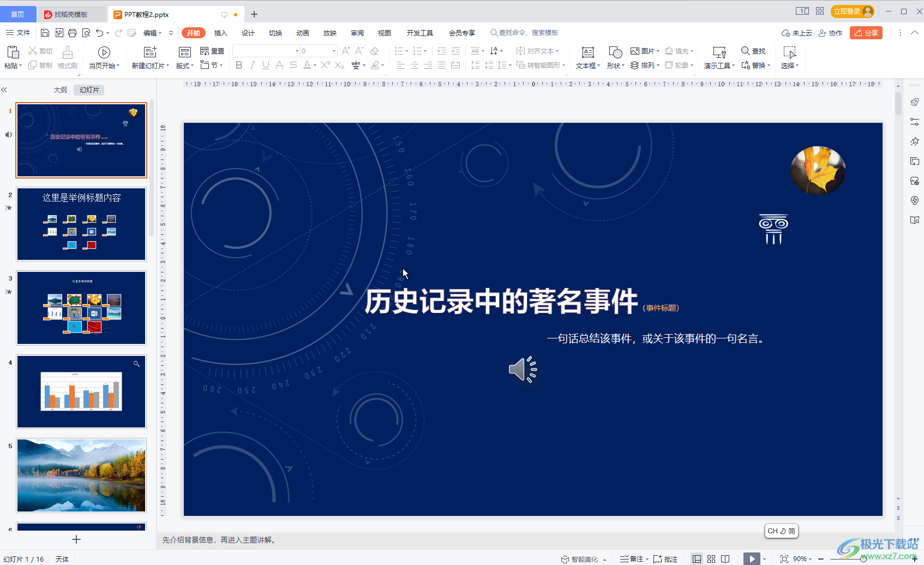This screenshot has width=924, height=565.
Task: Click the text highlight color swatch
Action: (x=375, y=66)
